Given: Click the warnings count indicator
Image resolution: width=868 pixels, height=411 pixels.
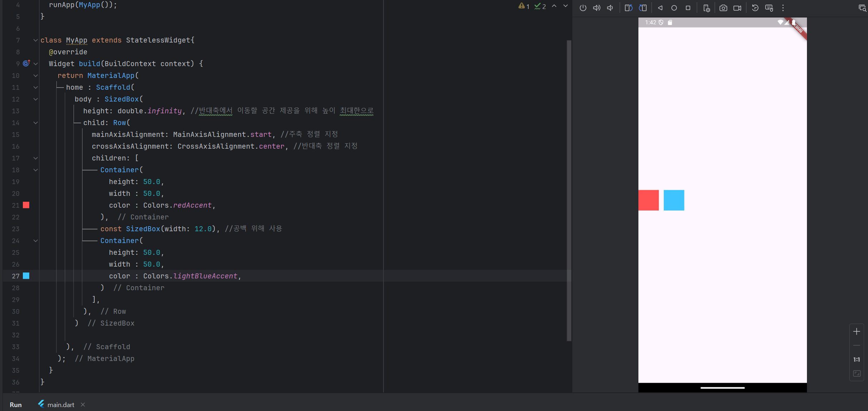Looking at the screenshot, I should pos(524,6).
